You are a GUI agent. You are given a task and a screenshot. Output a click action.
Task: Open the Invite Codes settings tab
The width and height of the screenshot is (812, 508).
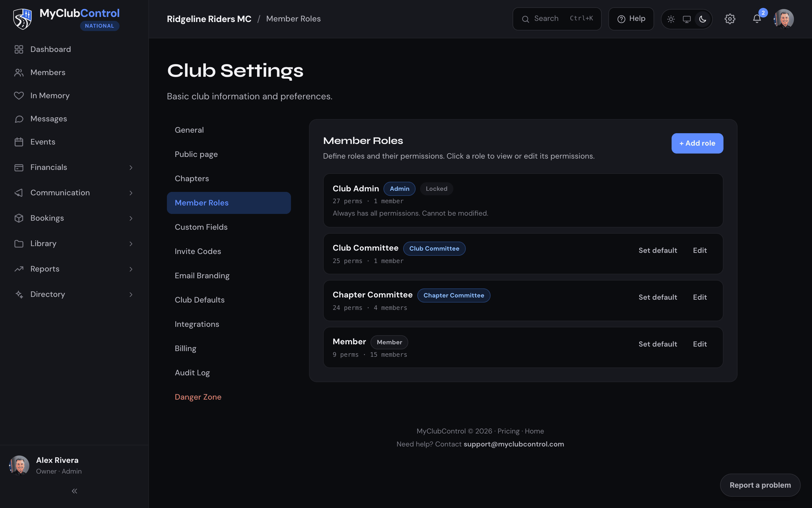[x=229, y=251]
